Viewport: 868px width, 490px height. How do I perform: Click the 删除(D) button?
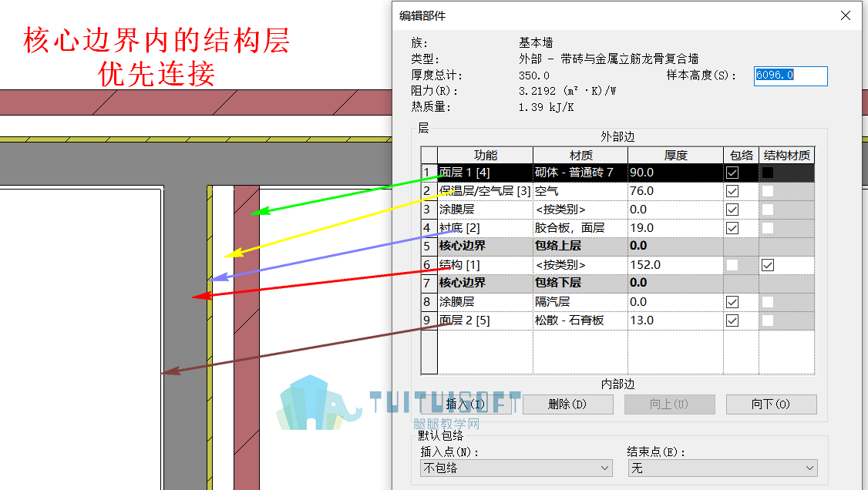point(568,404)
